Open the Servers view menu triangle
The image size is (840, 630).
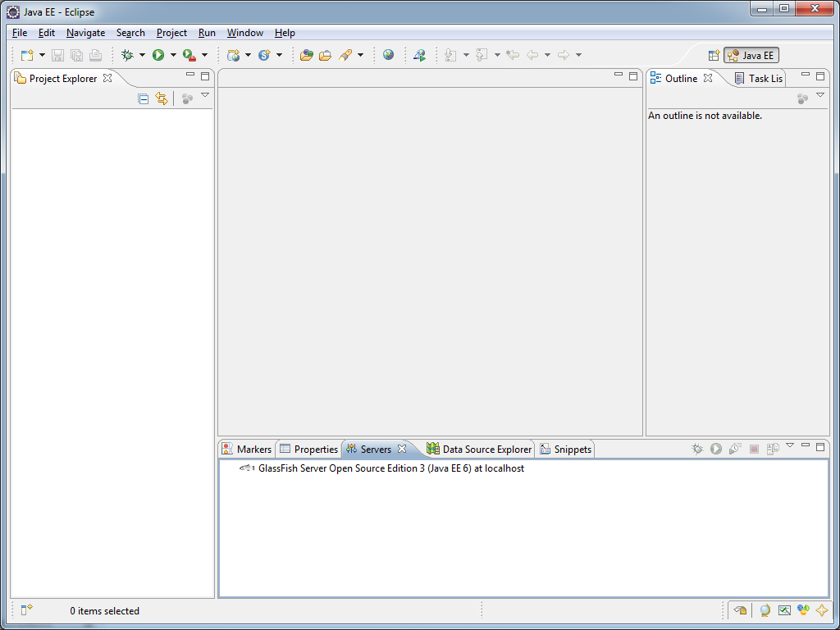(x=789, y=445)
